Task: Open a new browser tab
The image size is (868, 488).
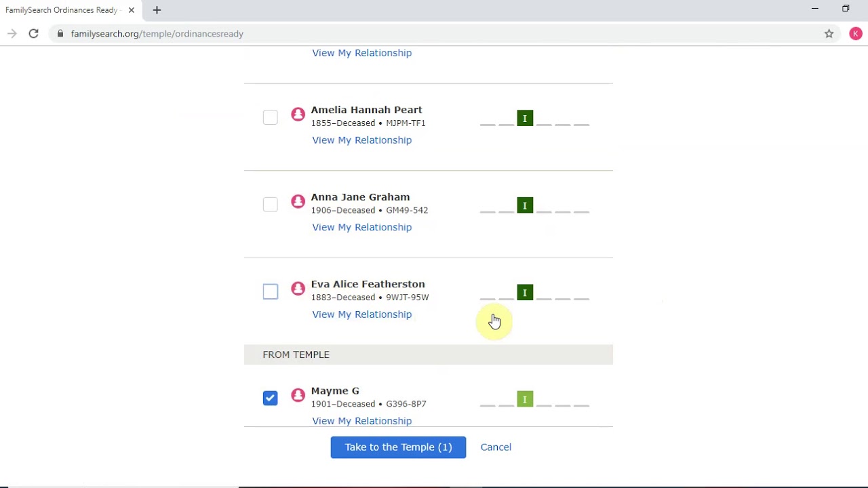Action: [x=157, y=10]
